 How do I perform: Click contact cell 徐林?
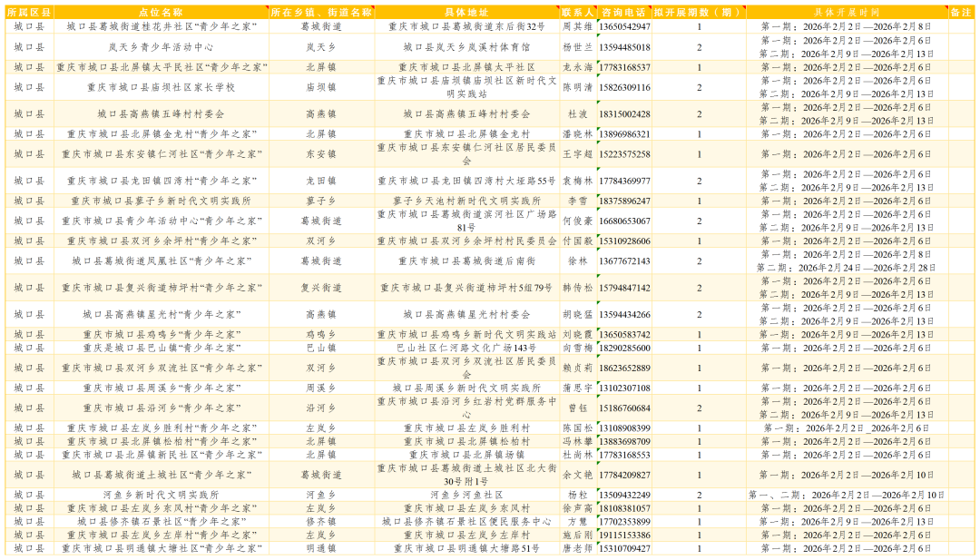click(578, 260)
